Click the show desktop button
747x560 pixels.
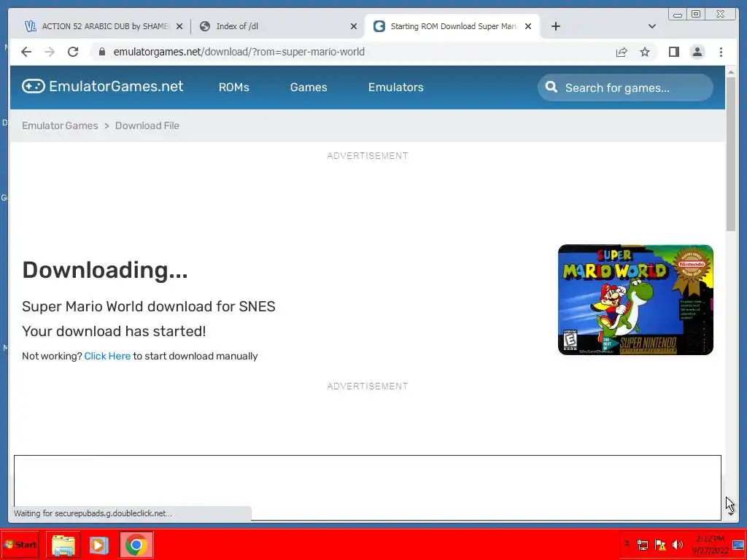[739, 545]
